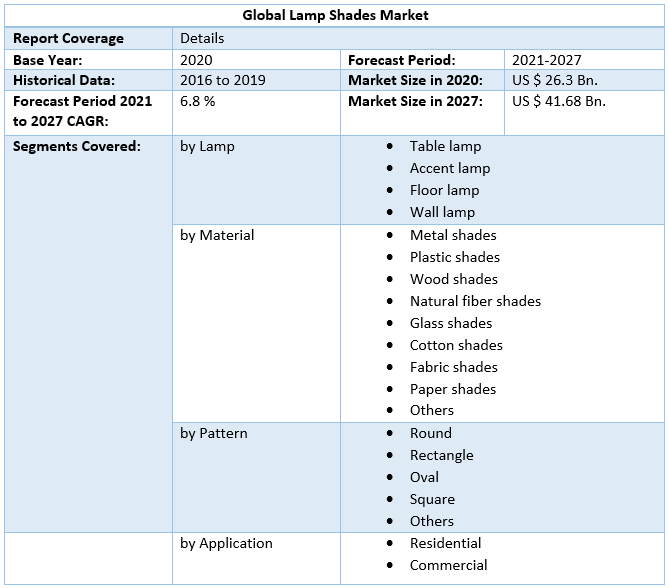
Task: Select the 'Accent lamp' bullet item
Action: coord(450,168)
